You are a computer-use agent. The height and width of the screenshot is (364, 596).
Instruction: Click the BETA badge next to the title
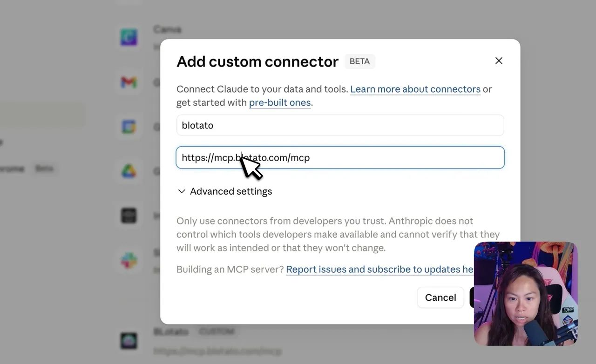tap(360, 61)
